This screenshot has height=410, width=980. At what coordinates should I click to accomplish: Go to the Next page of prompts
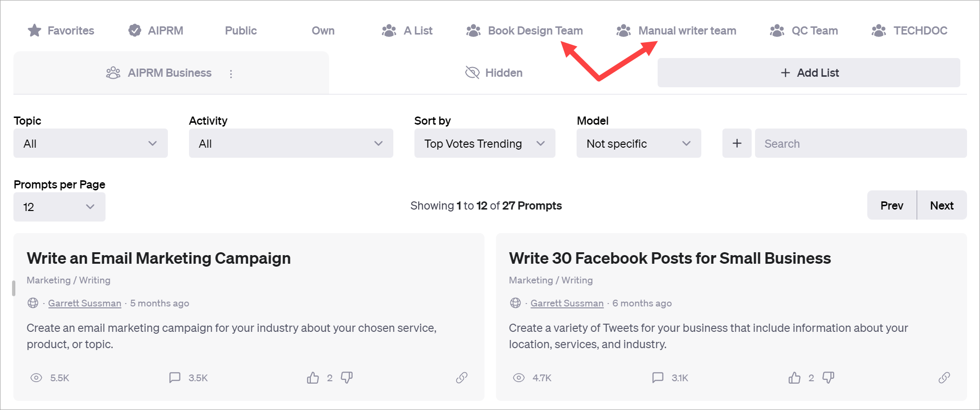click(942, 206)
